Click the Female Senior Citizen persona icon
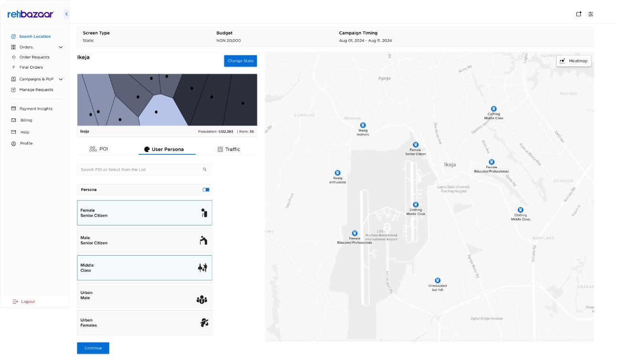Image resolution: width=617 pixels, height=364 pixels. [x=204, y=213]
